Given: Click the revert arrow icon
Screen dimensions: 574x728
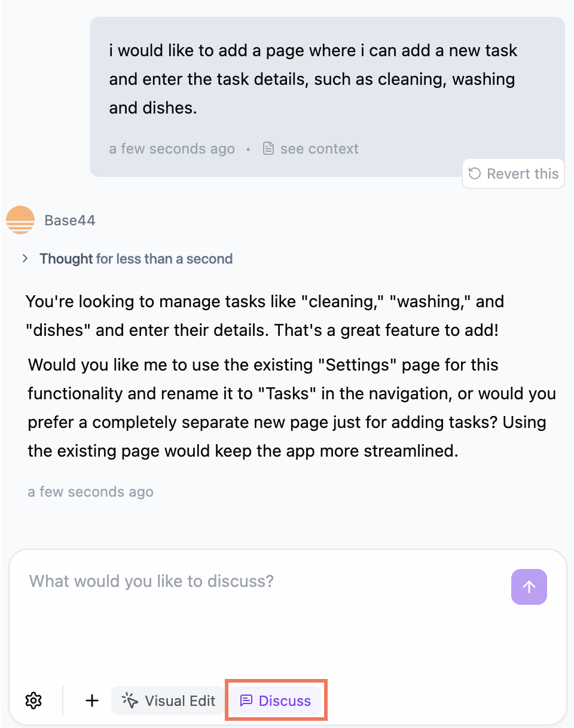Looking at the screenshot, I should pos(474,174).
